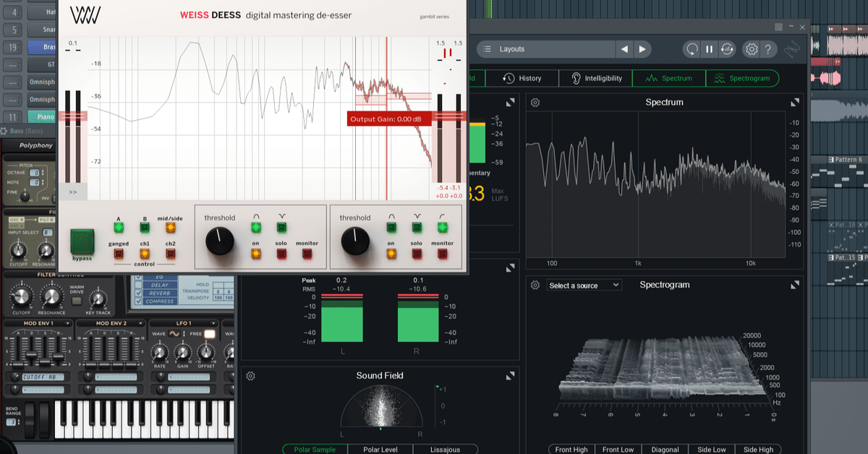Solo the first de-esser band
868x454 pixels.
281,254
